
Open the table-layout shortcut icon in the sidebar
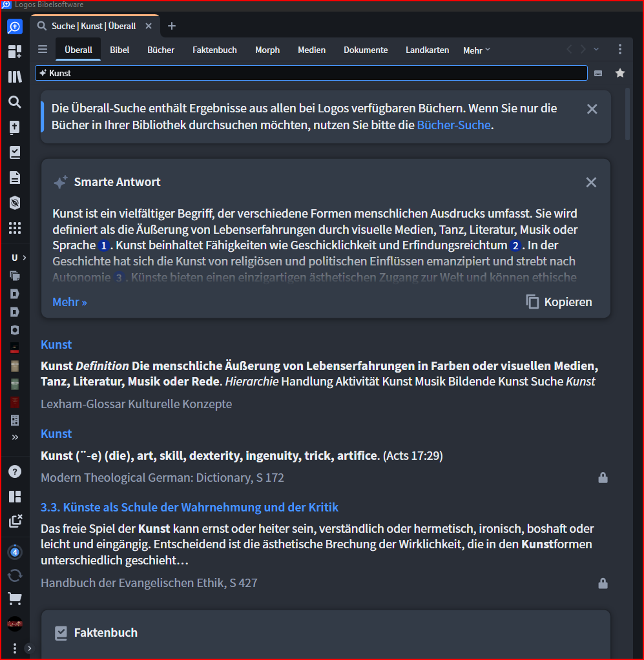click(x=15, y=420)
